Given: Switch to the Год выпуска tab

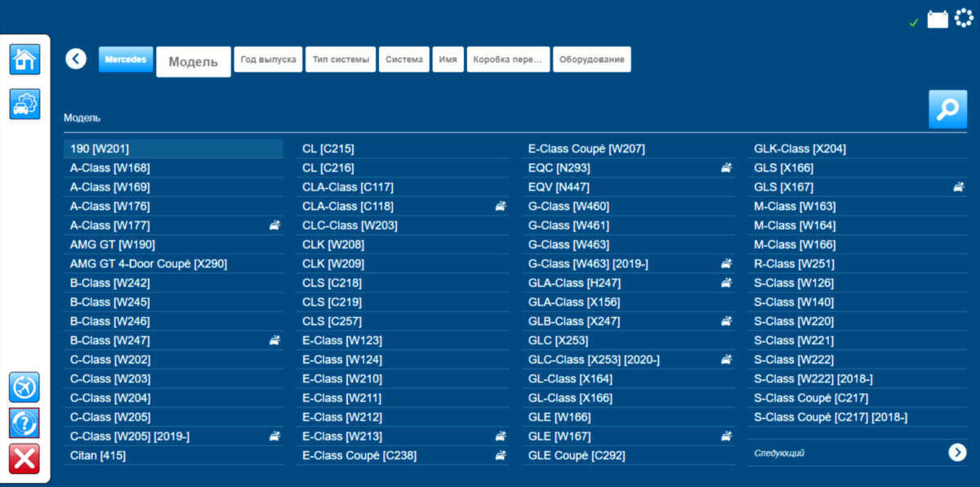Looking at the screenshot, I should 268,60.
